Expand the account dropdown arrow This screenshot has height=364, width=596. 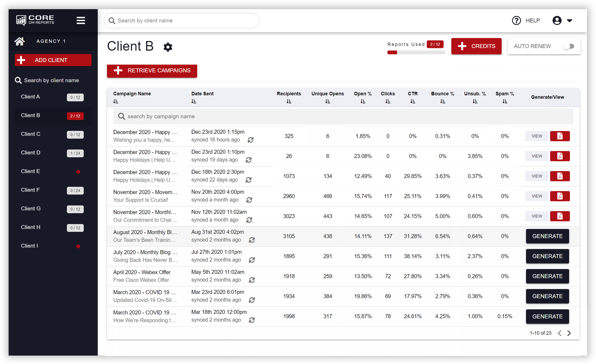(570, 20)
